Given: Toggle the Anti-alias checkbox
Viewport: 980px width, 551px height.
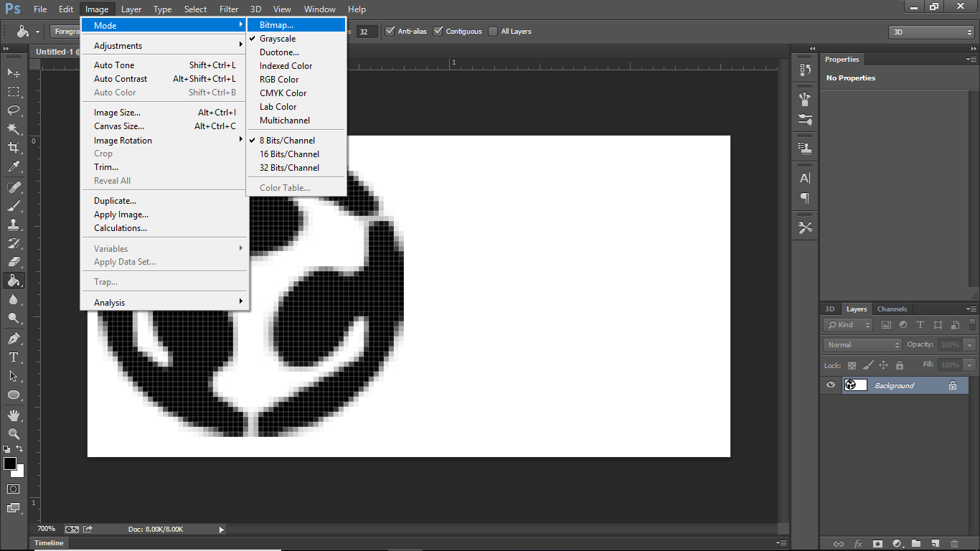Looking at the screenshot, I should pos(390,32).
